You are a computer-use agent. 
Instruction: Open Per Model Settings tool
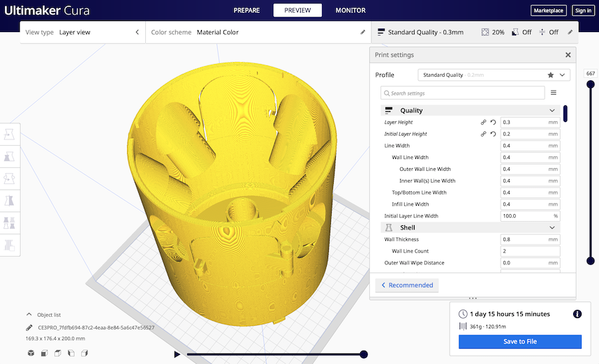9,223
